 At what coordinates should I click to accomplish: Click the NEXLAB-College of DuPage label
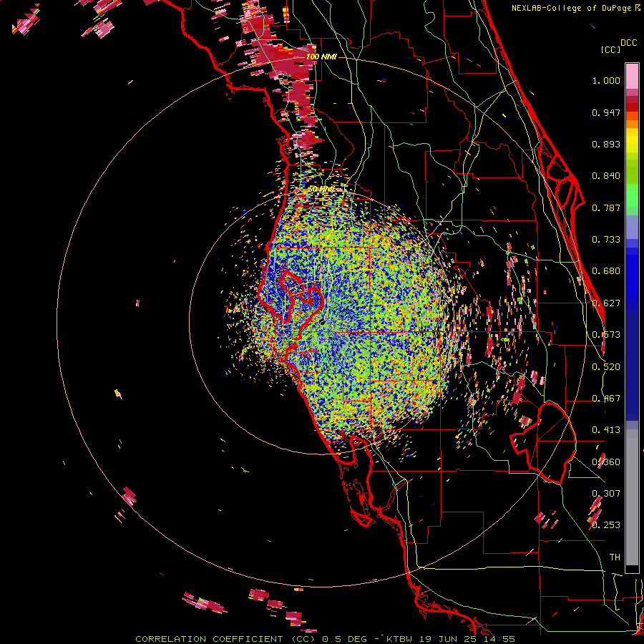click(576, 8)
